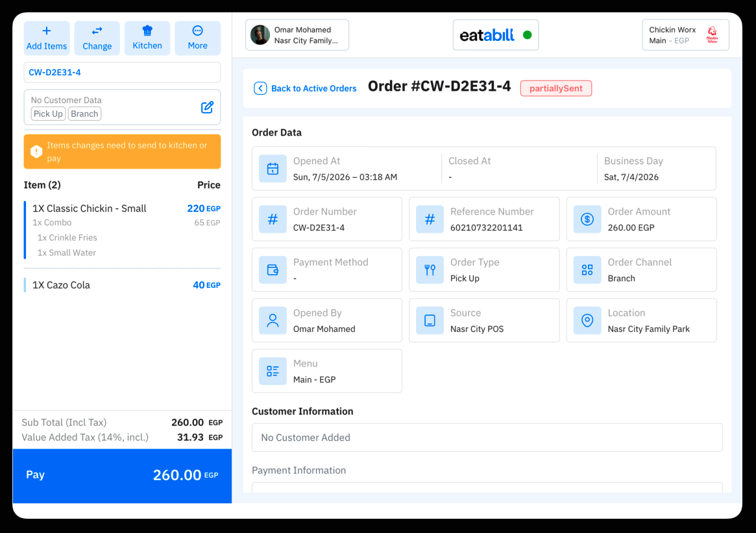
Task: Click the Nasr City POS source value
Action: pos(477,329)
